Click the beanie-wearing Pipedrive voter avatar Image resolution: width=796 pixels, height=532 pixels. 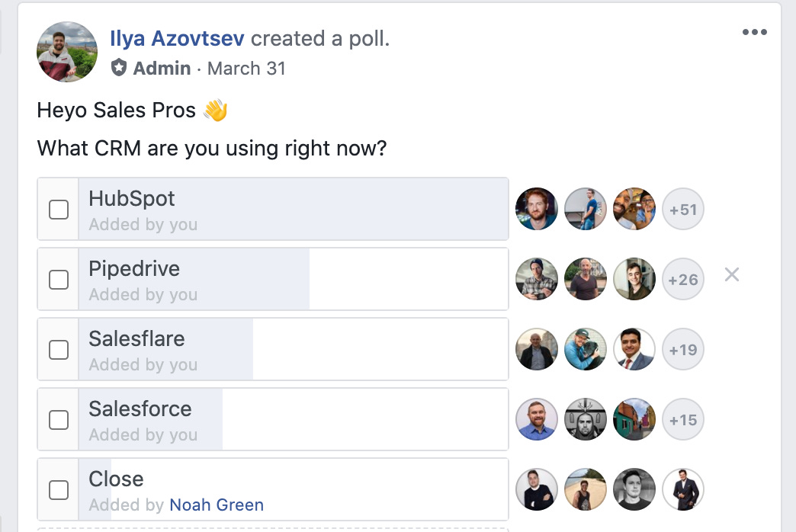(537, 279)
